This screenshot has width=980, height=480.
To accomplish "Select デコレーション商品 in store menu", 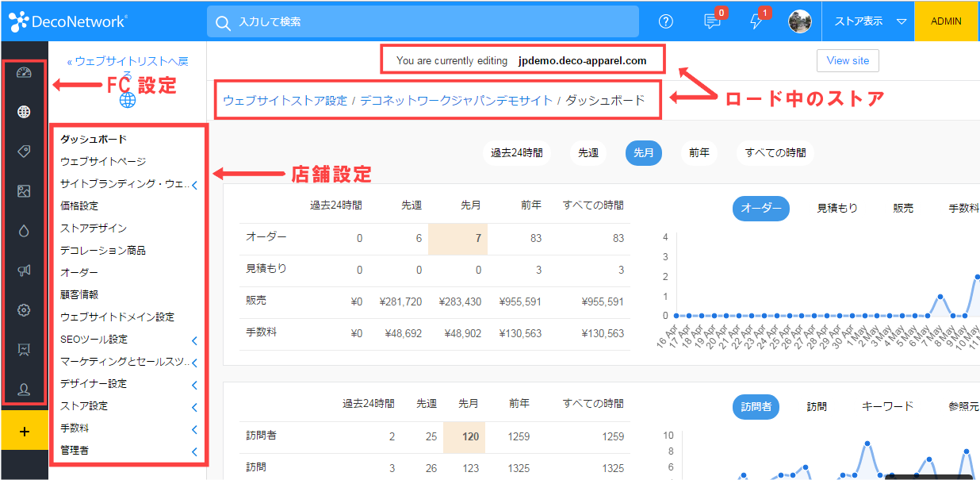I will tap(103, 250).
